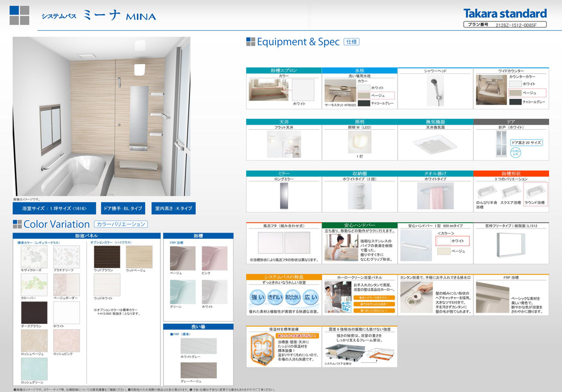The width and height of the screenshot is (562, 392).
Task: Choose the ロッシュピンク panel swatch
Action: 66,340
